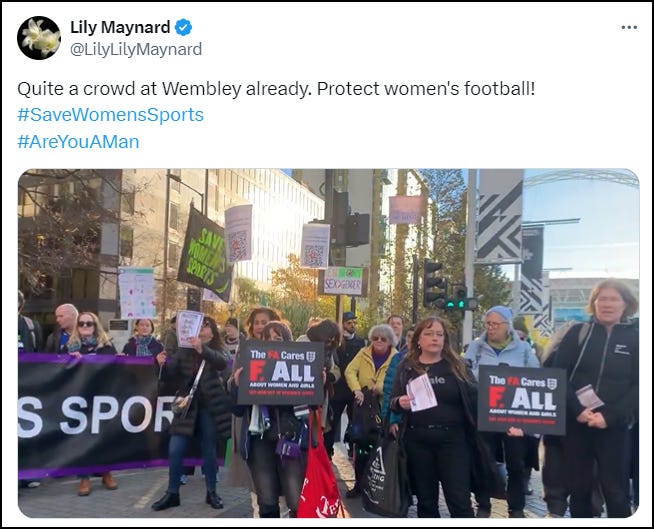Open the @LilyLilyMaynard handle link
Image resolution: width=654 pixels, height=529 pixels.
[x=136, y=49]
